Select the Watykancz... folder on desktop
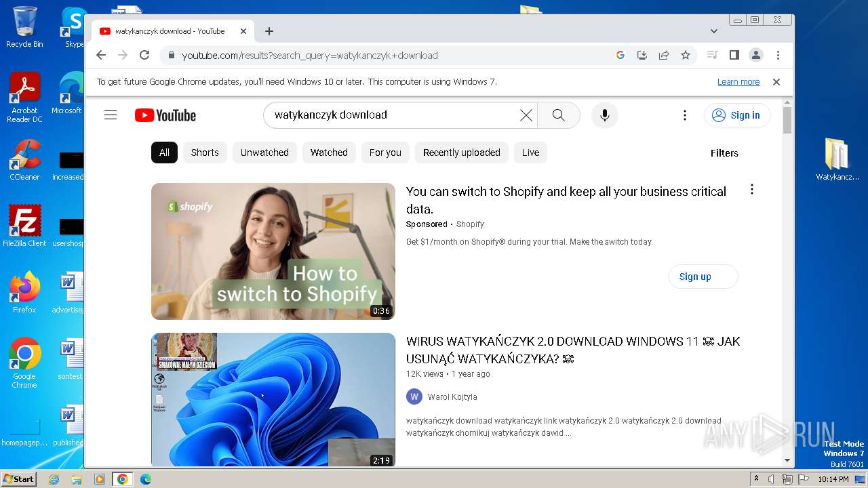Viewport: 868px width, 488px height. coord(837,159)
